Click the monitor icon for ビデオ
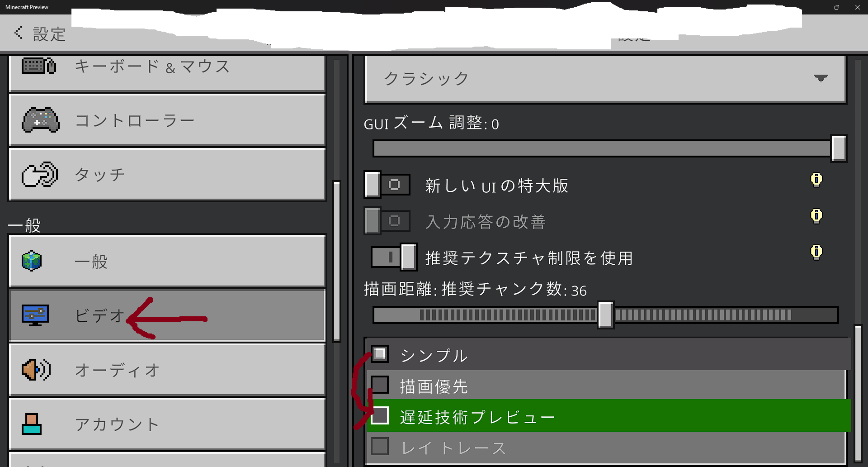Screen dimensions: 868x467 tap(35, 315)
